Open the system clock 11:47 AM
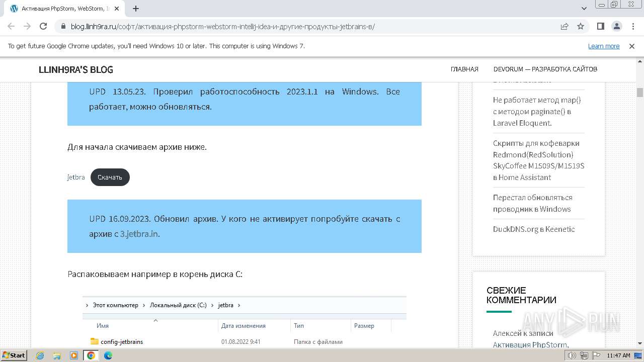Screen dimensions: 644x362 (x=618, y=355)
